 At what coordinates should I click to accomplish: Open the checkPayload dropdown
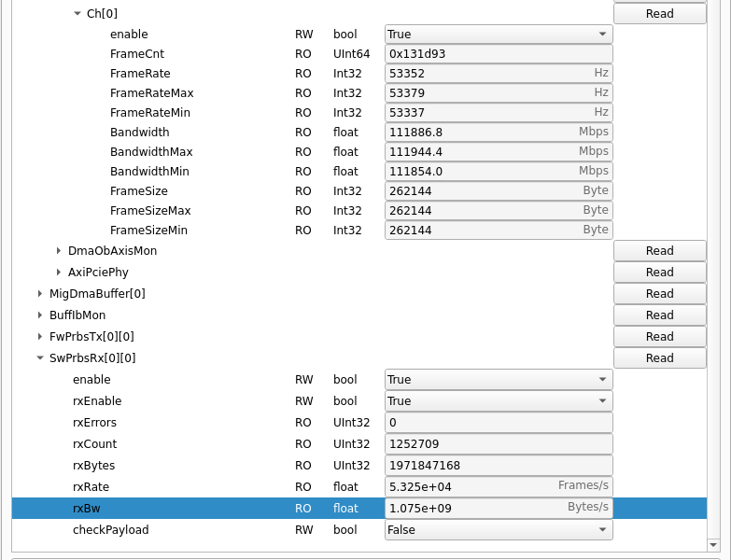click(x=498, y=530)
